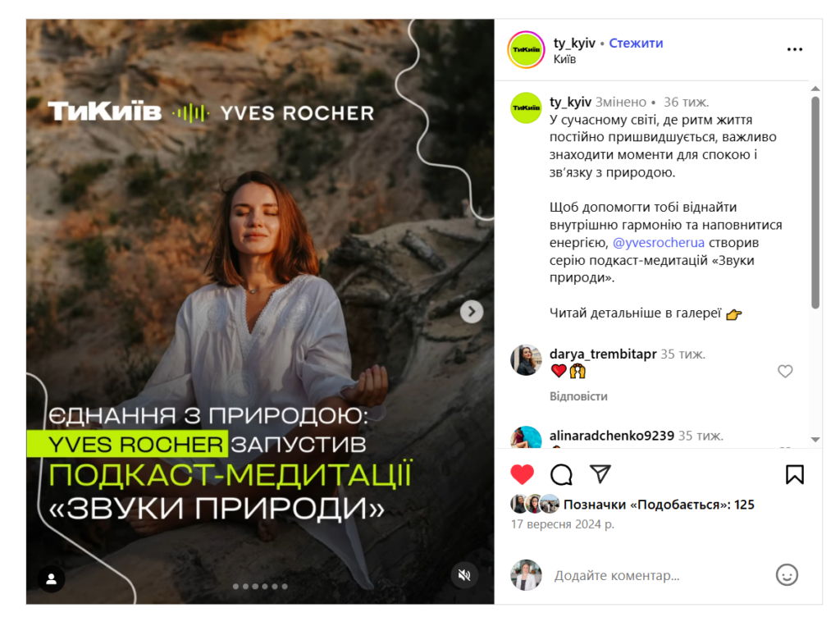This screenshot has width=840, height=617.
Task: Click in Додайте коментар field
Action: (x=659, y=576)
